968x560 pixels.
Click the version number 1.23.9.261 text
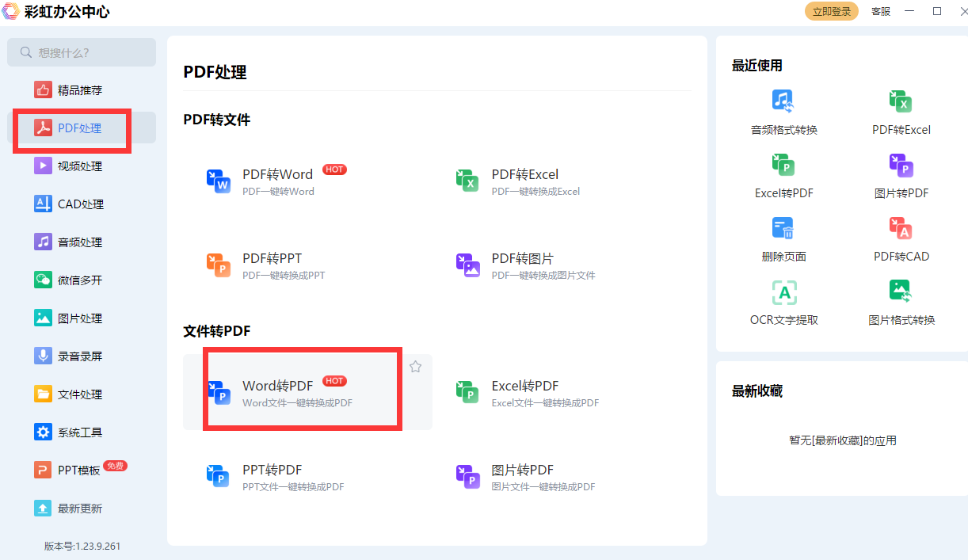[98, 547]
